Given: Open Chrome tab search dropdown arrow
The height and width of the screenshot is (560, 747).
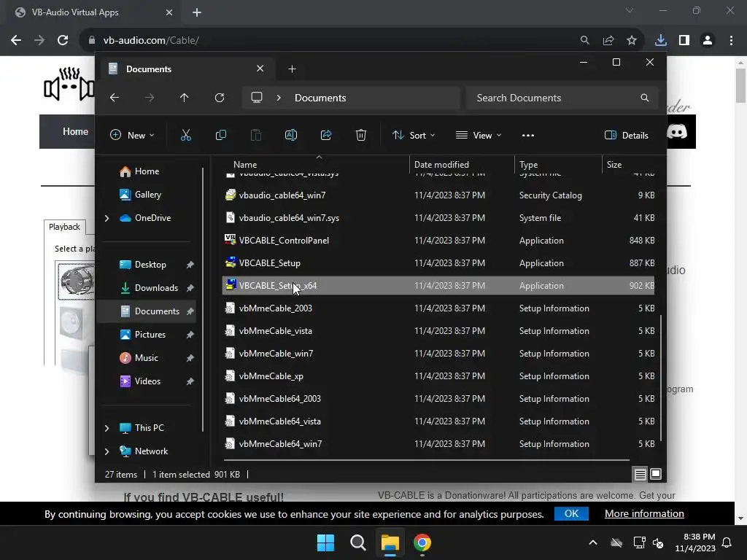Looking at the screenshot, I should tap(630, 10).
